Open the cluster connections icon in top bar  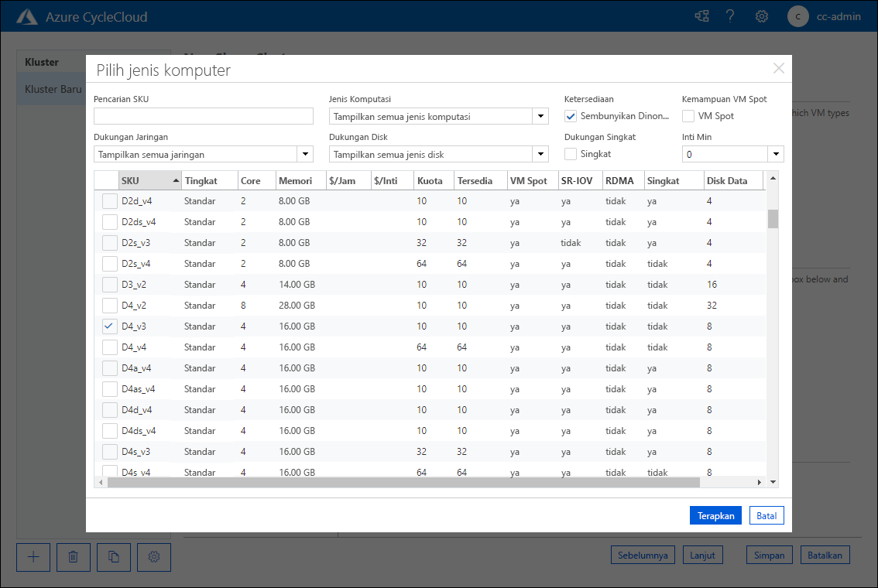pos(701,15)
